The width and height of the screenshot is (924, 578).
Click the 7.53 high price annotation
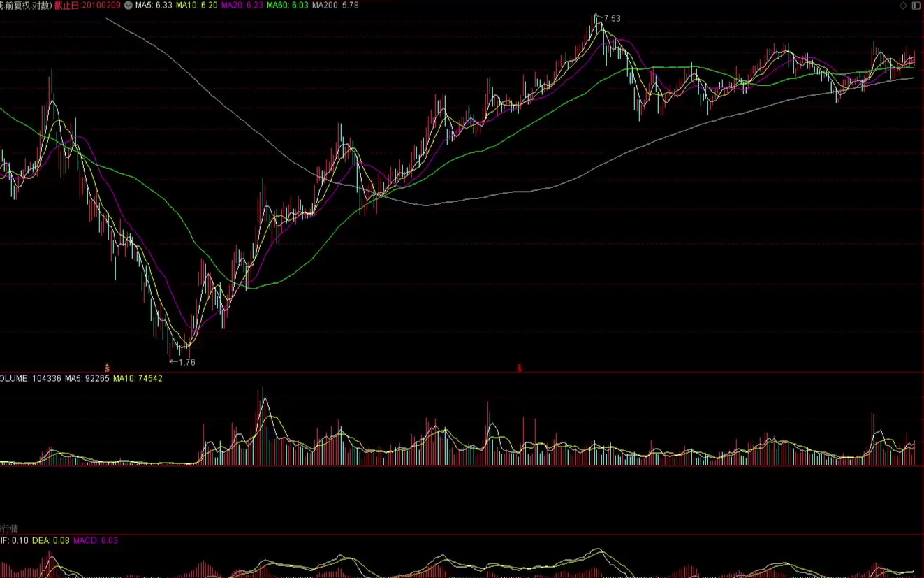click(x=612, y=19)
